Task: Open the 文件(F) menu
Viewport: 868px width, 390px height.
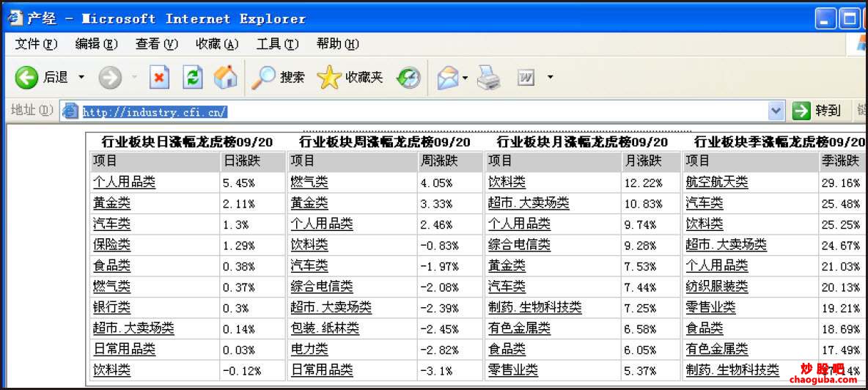Action: click(36, 44)
